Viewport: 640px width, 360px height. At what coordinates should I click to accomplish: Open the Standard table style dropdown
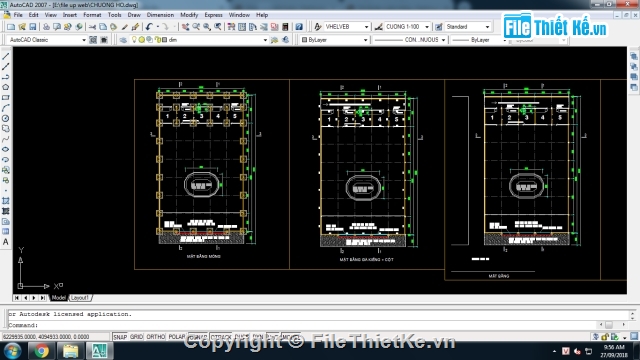pos(487,27)
